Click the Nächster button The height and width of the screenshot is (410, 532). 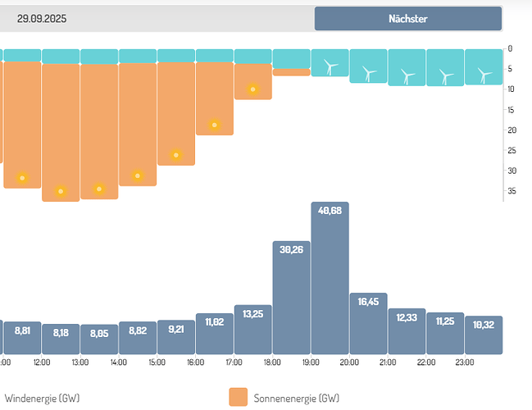407,18
